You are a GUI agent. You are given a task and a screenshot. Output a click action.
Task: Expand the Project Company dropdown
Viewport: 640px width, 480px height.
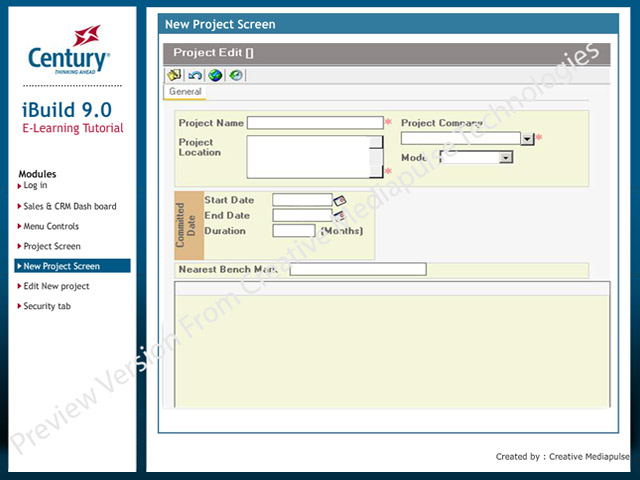(x=528, y=139)
